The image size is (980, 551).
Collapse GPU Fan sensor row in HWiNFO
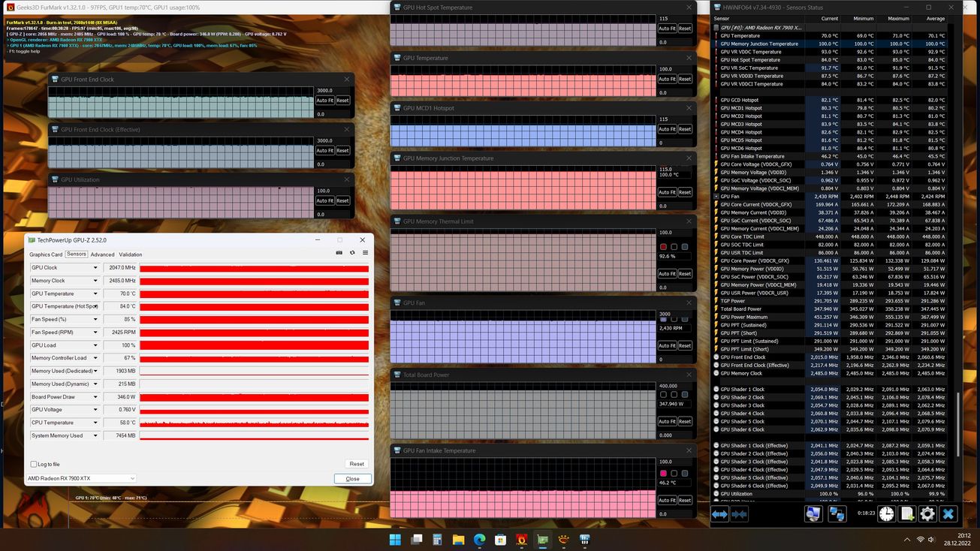716,197
